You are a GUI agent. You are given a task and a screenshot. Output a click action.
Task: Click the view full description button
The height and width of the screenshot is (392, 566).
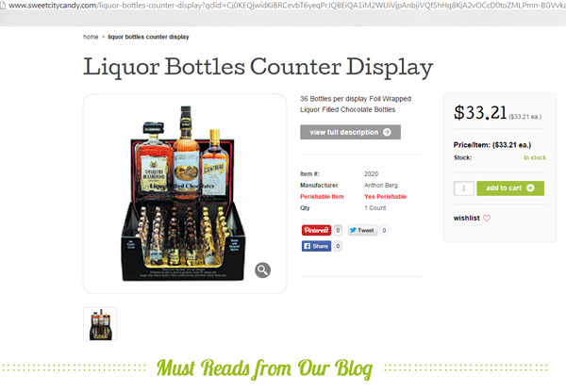[x=350, y=132]
